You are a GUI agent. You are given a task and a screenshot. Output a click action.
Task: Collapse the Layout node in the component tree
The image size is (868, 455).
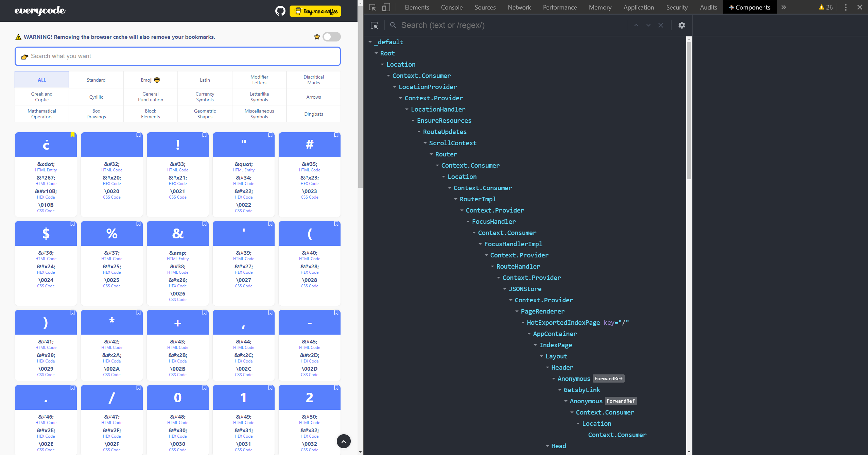[541, 356]
